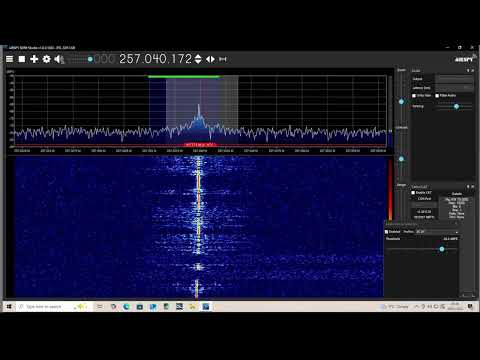Pin the Audio panel
480x360 pixels.
[468, 71]
